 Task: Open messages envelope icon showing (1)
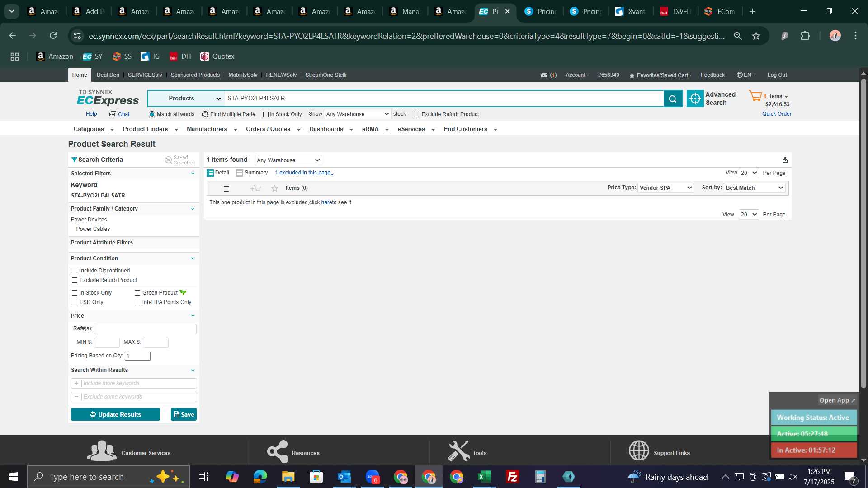tap(544, 75)
